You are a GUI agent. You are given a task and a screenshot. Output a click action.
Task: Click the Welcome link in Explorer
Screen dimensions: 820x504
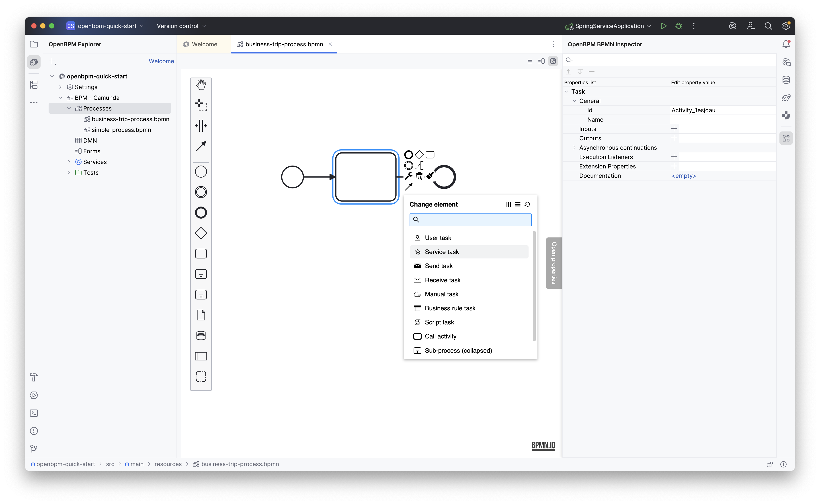161,61
